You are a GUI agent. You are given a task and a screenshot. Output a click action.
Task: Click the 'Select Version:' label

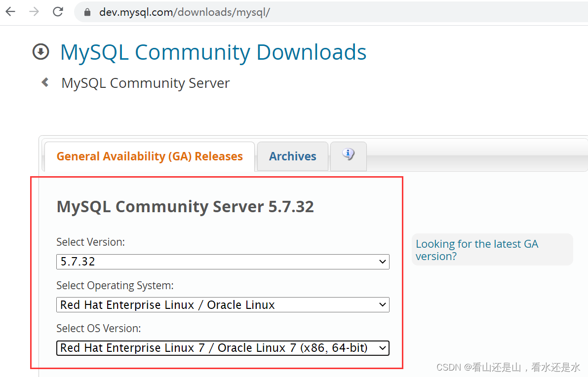[90, 242]
